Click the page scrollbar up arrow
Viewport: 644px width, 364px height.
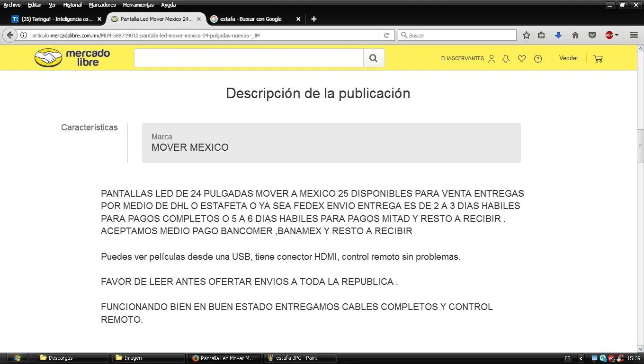click(640, 48)
